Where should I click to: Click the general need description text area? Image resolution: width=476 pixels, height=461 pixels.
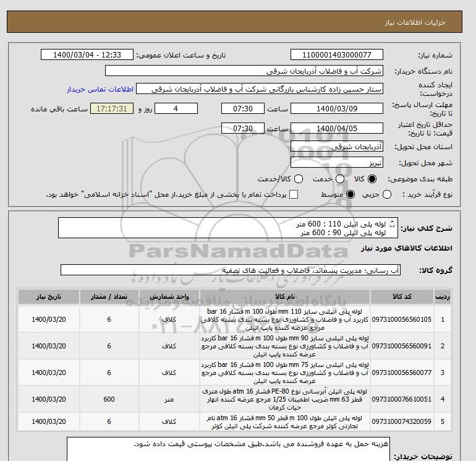click(228, 228)
